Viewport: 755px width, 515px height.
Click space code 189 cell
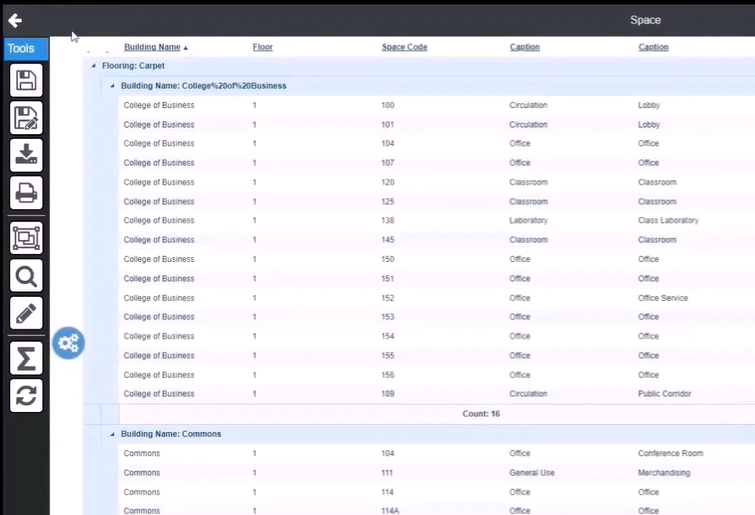[388, 394]
